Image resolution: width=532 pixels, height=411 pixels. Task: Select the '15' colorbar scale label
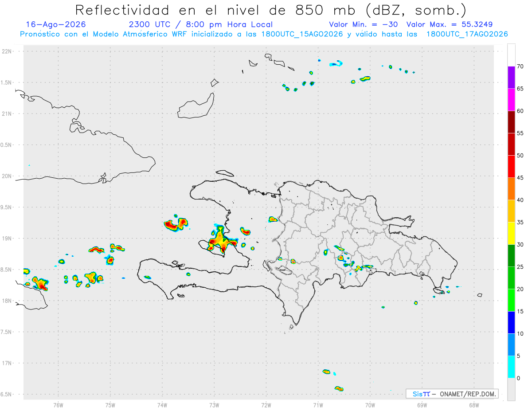tap(520, 311)
